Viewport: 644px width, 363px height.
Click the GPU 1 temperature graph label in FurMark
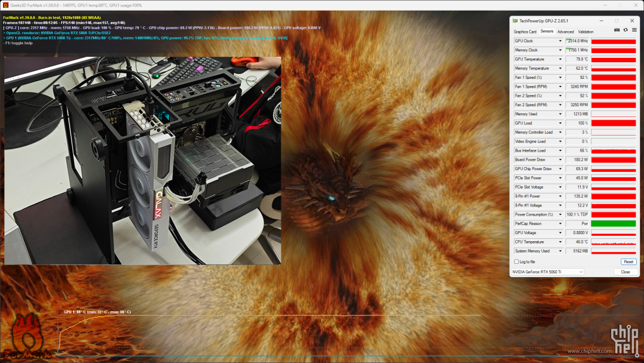click(97, 312)
